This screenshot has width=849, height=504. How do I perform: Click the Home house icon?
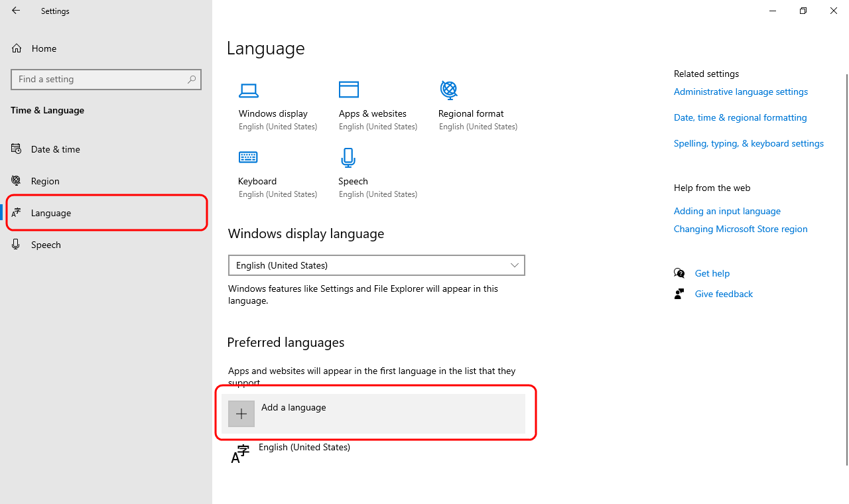(17, 48)
